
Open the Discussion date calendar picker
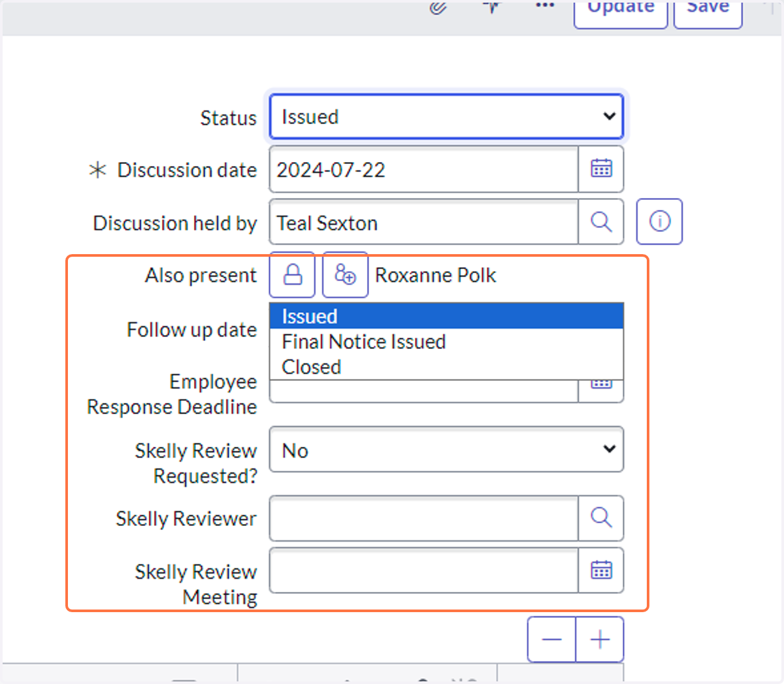point(601,169)
